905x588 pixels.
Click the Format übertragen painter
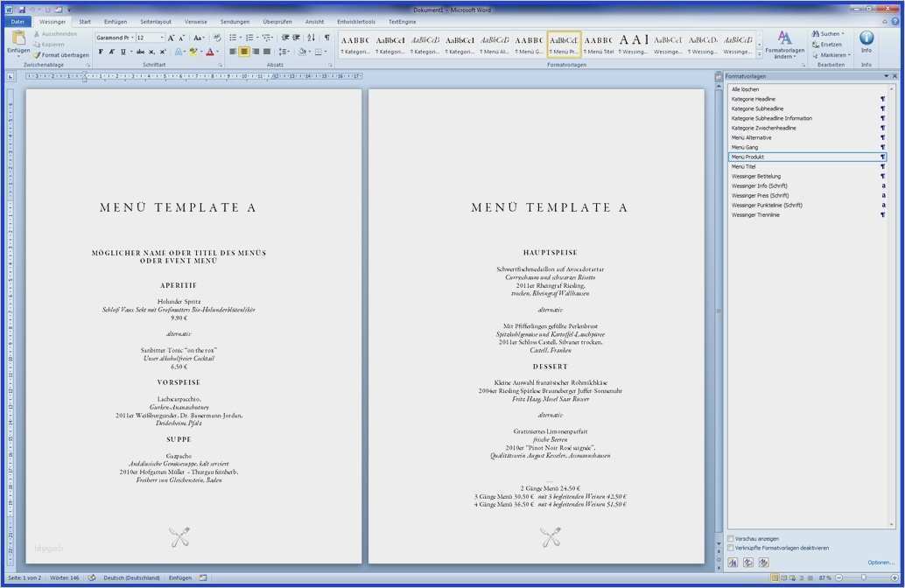tap(61, 55)
